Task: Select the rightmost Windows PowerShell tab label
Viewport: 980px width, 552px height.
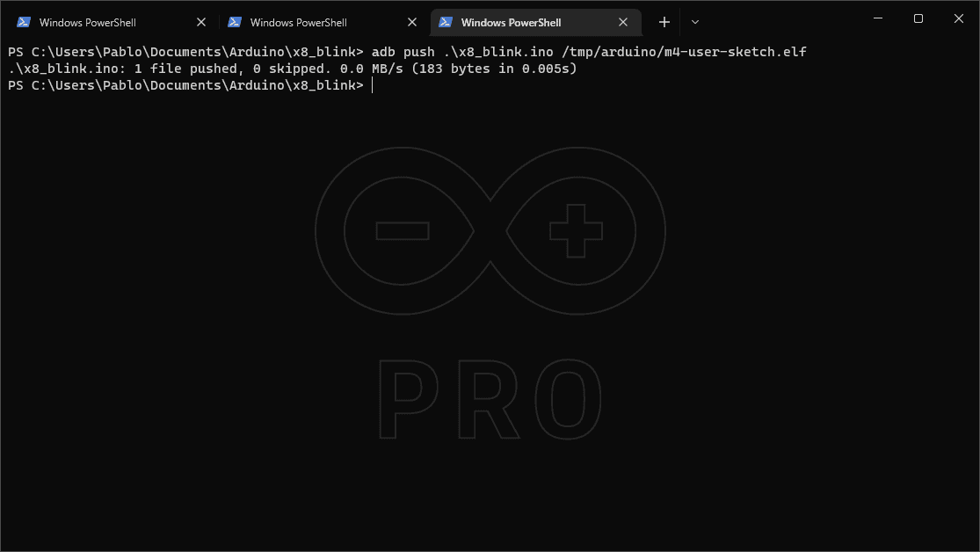Action: pyautogui.click(x=511, y=22)
